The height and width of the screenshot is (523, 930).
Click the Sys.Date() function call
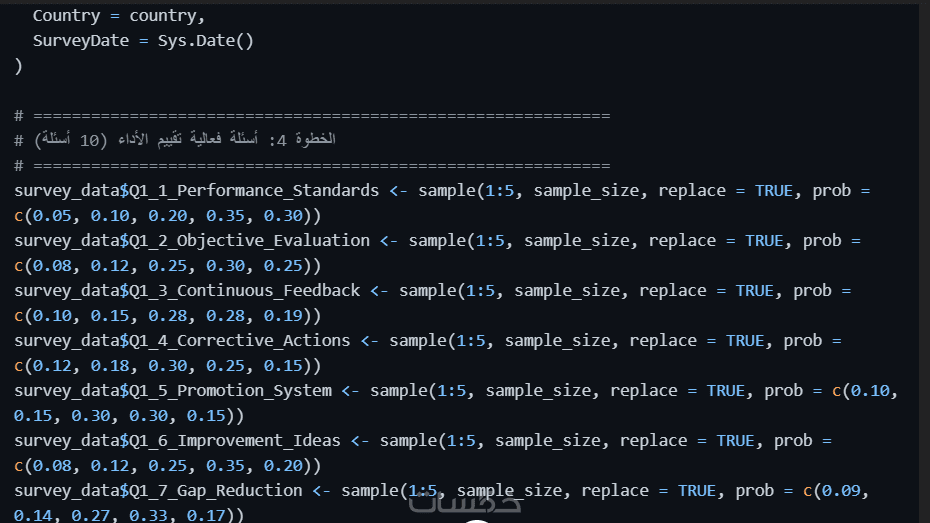[x=206, y=41]
